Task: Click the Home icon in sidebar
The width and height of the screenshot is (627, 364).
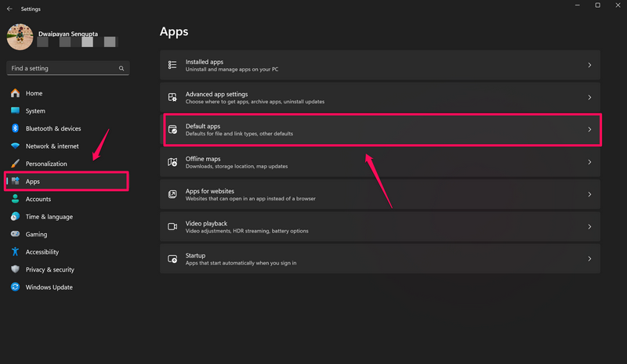Action: pyautogui.click(x=15, y=93)
